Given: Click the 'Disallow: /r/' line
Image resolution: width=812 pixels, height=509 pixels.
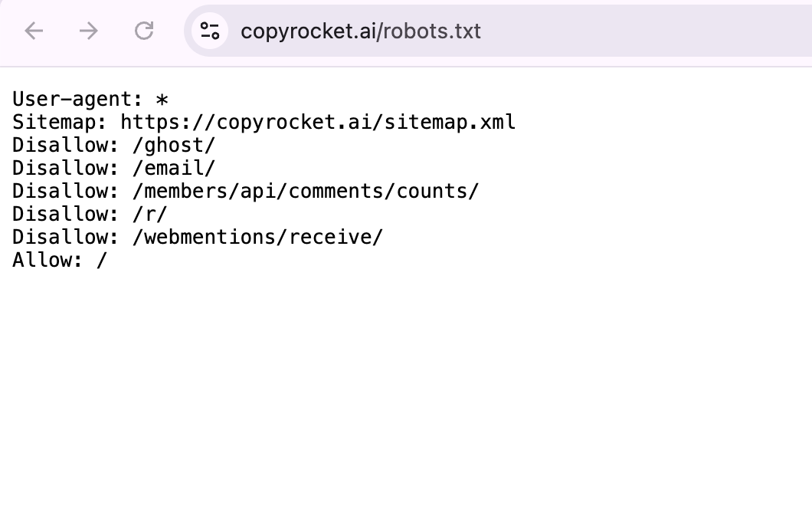Looking at the screenshot, I should (x=89, y=214).
